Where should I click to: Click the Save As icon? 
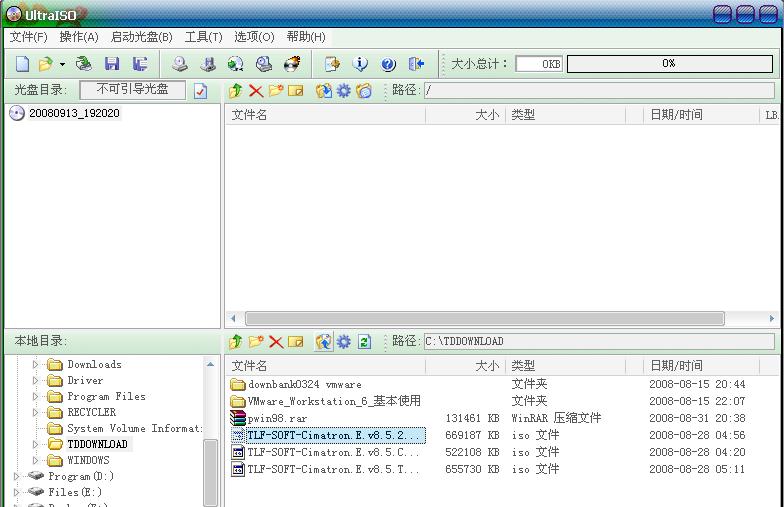(140, 64)
